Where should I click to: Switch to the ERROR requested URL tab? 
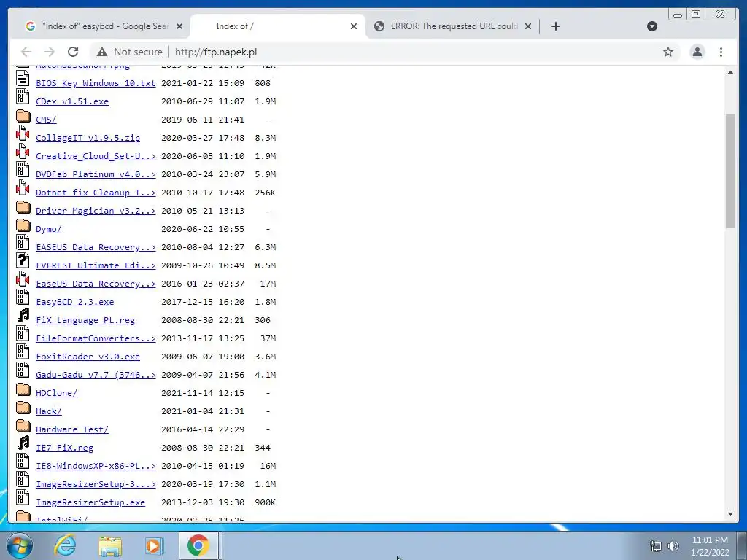coord(452,26)
